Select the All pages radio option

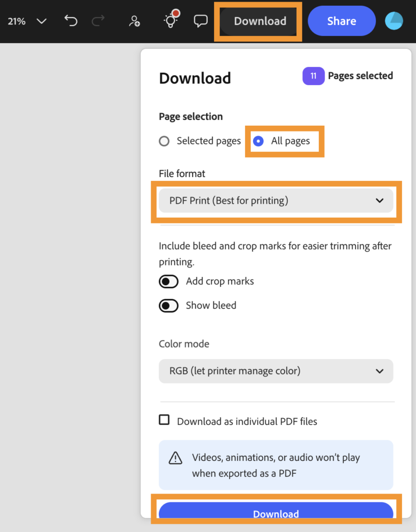coord(258,141)
